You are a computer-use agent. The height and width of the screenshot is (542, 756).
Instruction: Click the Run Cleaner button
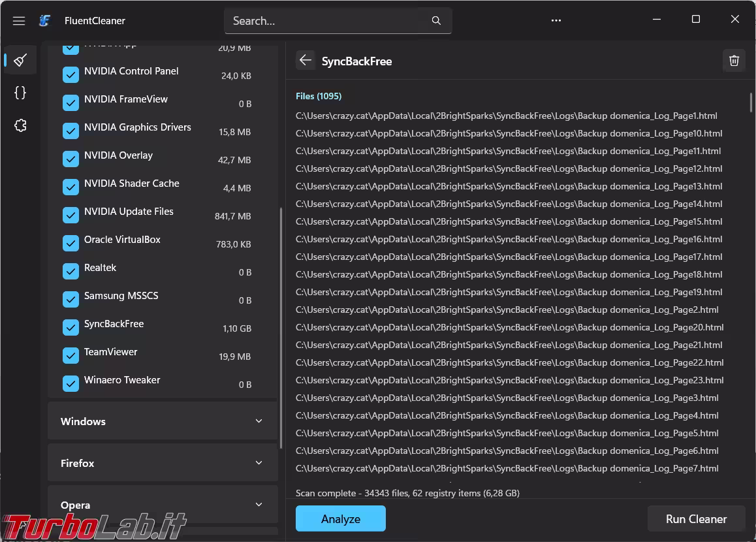click(696, 519)
